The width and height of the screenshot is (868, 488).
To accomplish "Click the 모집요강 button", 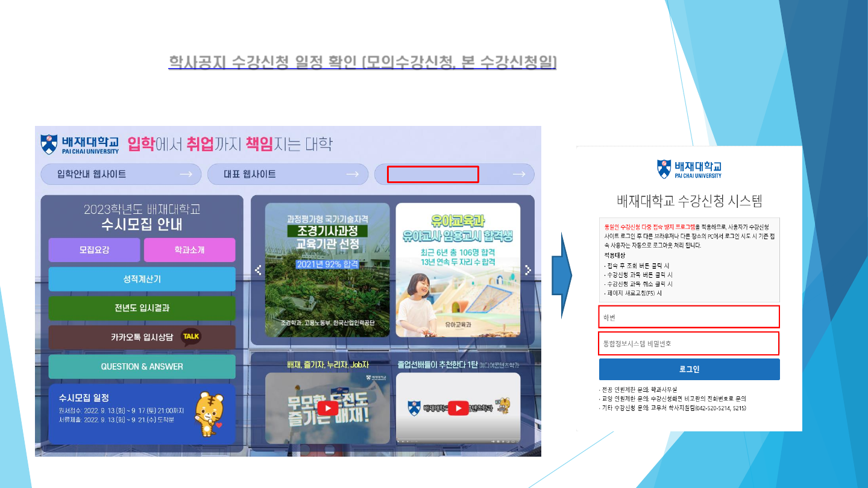I will coord(95,250).
